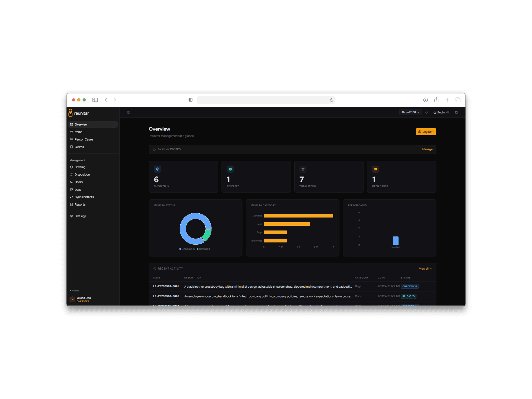532x399 pixels.
Task: Go back in Safari browser
Action: 106,100
